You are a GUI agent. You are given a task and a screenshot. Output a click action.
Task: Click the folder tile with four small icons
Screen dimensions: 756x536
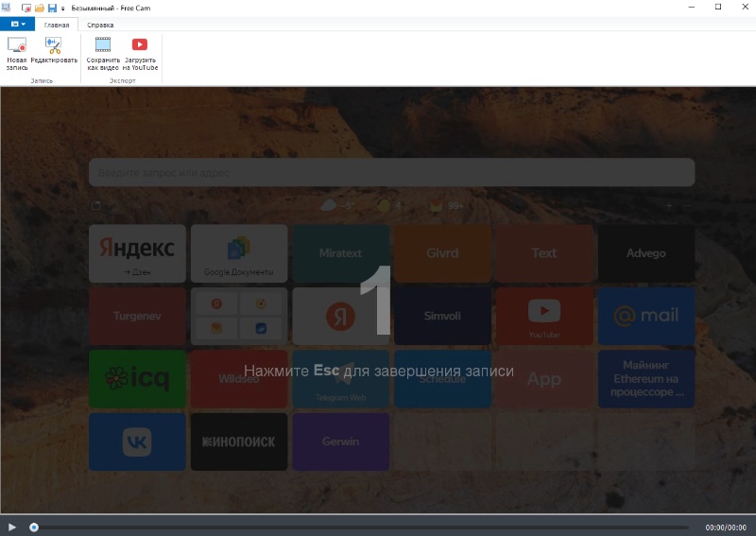239,316
